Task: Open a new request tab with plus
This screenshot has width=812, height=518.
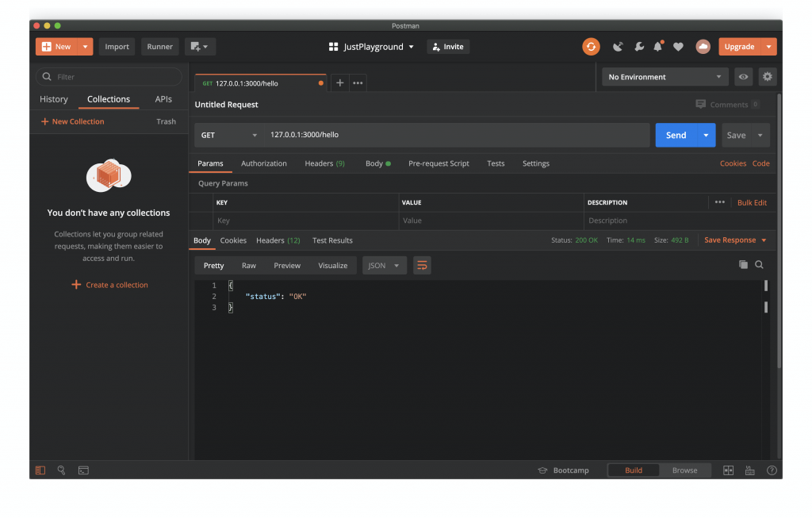Action: [339, 82]
